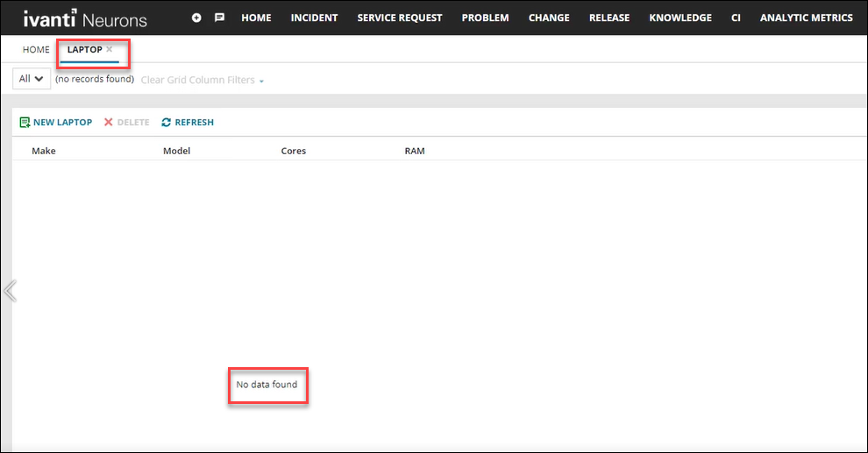868x453 pixels.
Task: Select the Laptop tab
Action: coord(84,50)
